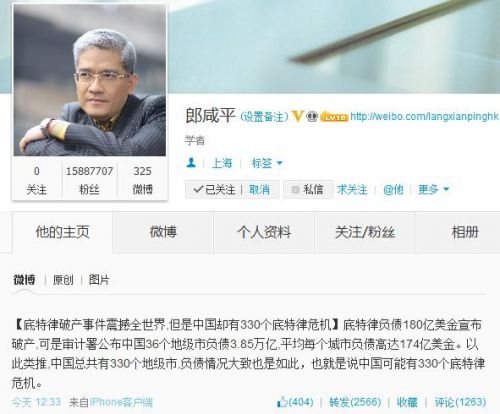Open 评论(1263) comments on the post

pos(460,402)
